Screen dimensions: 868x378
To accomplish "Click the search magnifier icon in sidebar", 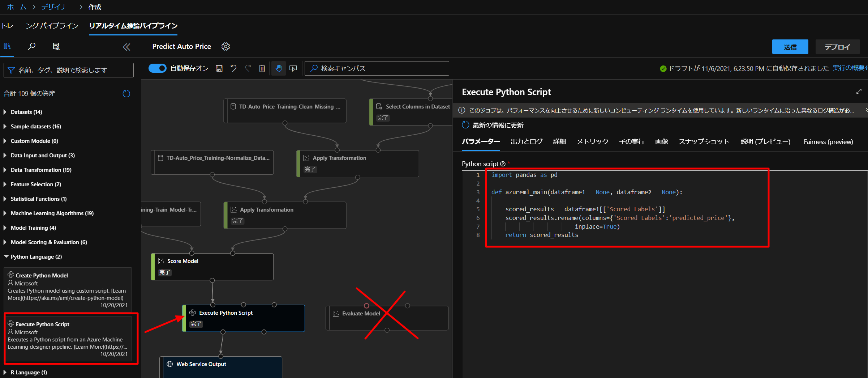I will [x=32, y=46].
